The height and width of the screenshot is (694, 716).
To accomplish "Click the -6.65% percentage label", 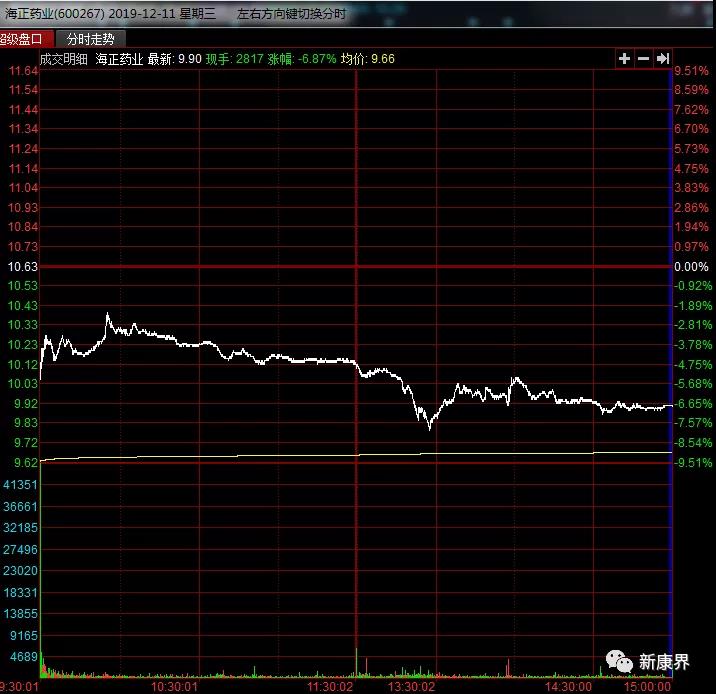I will click(x=693, y=404).
